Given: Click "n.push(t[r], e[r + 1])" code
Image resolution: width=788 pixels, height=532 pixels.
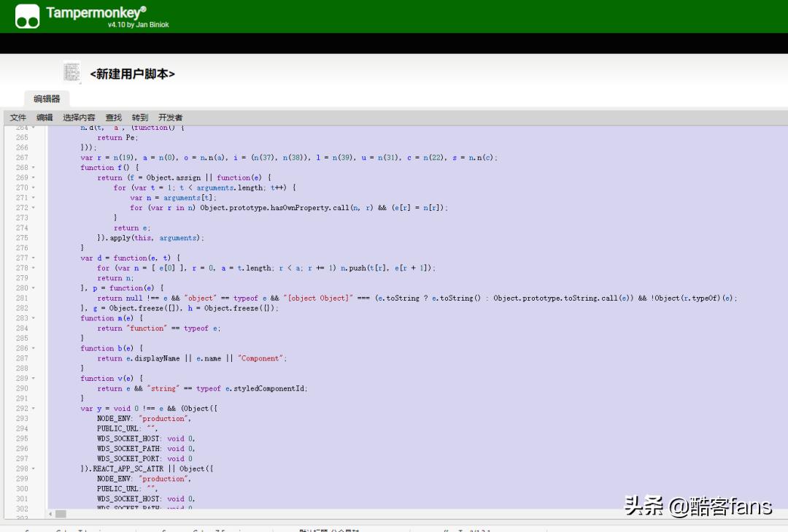Looking at the screenshot, I should click(x=387, y=268).
